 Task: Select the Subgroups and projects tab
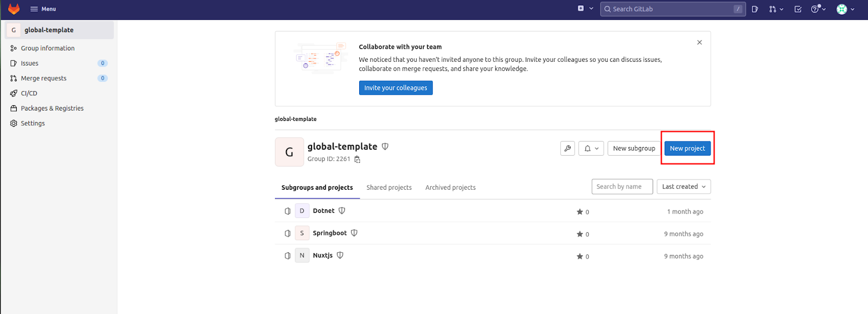coord(317,188)
